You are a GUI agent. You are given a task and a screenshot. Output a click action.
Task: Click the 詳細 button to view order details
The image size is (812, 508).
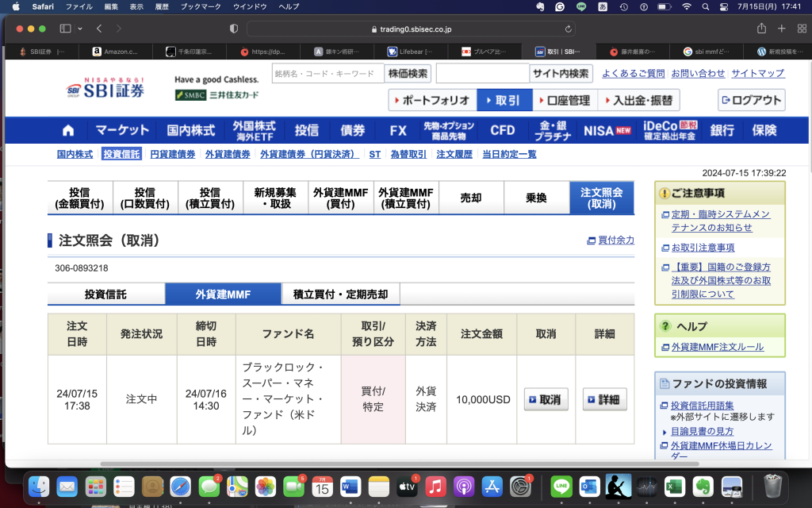point(605,399)
